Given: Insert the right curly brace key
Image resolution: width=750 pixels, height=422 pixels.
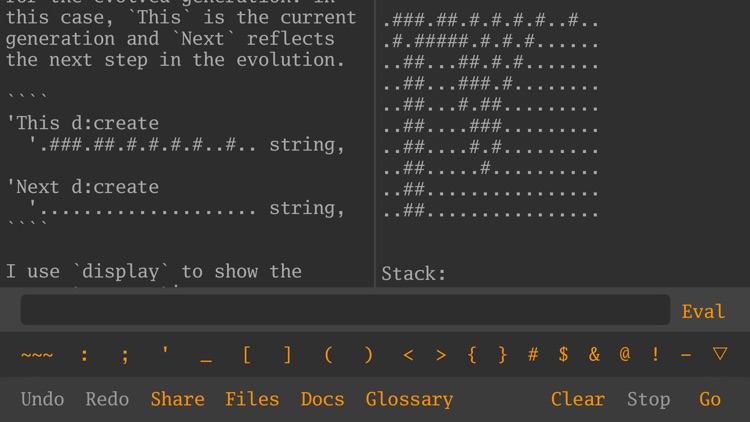Looking at the screenshot, I should click(x=502, y=355).
